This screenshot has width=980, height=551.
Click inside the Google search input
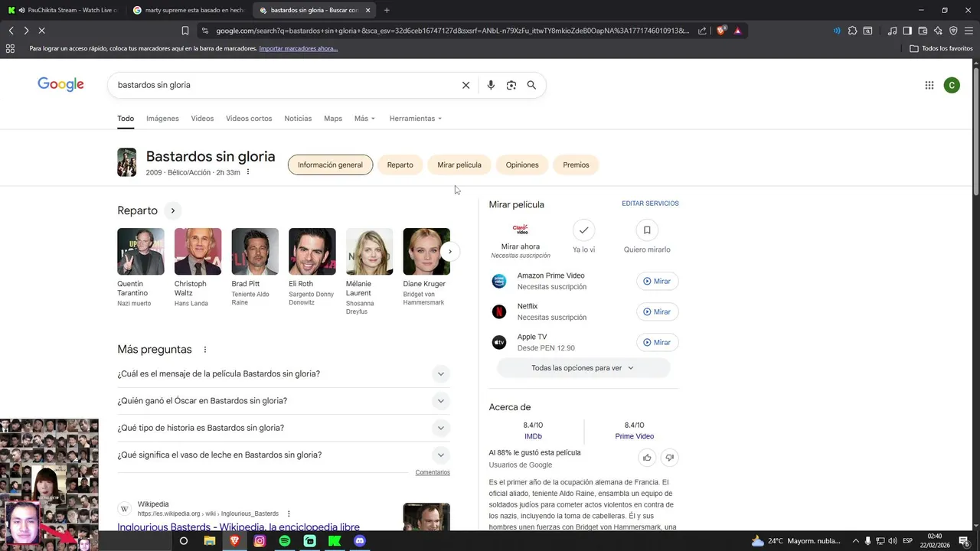[x=283, y=85]
